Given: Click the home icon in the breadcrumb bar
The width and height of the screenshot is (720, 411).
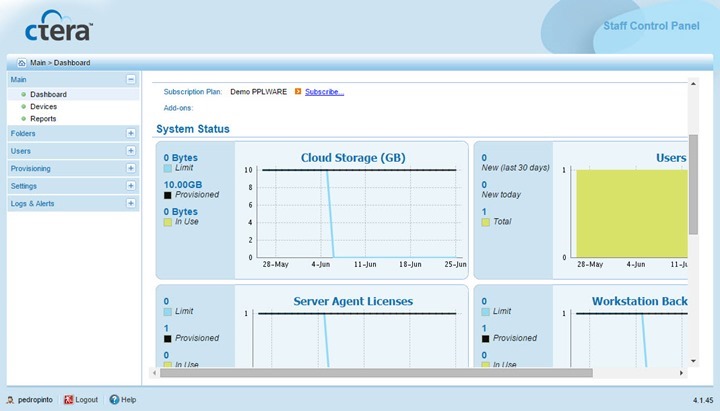Looking at the screenshot, I should (x=22, y=63).
